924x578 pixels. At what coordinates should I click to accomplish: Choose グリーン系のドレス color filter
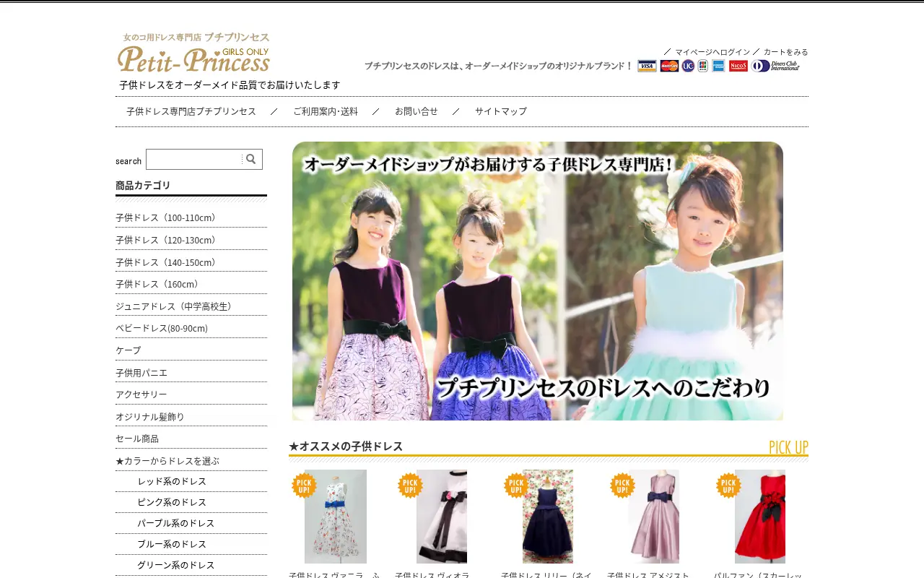click(x=175, y=565)
